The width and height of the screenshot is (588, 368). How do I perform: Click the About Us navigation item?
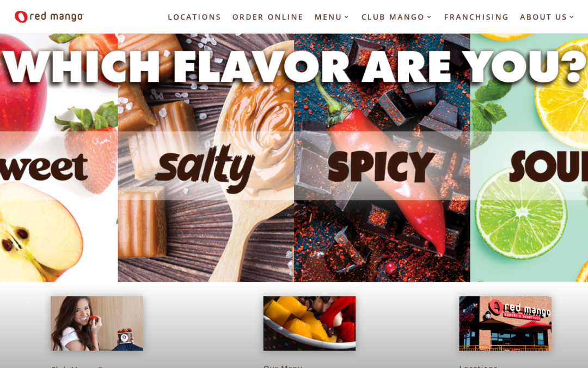point(543,17)
